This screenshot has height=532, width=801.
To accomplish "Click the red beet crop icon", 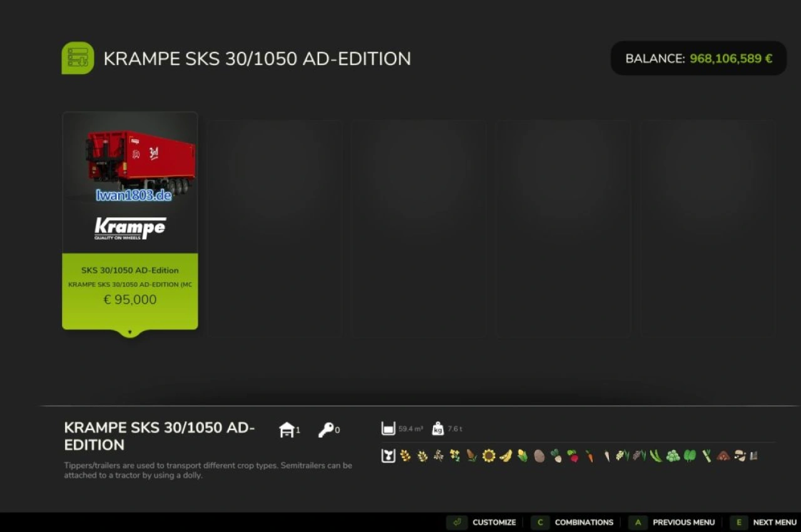I will [573, 455].
